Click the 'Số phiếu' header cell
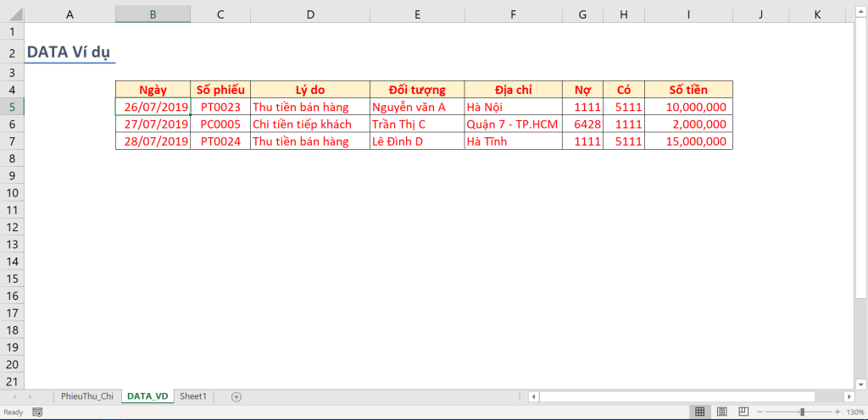 (220, 90)
